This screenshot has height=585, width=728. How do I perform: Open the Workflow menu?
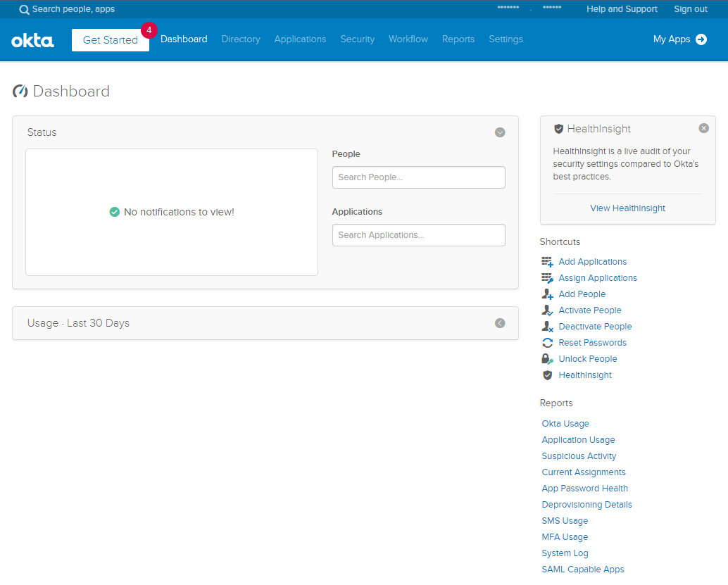408,39
